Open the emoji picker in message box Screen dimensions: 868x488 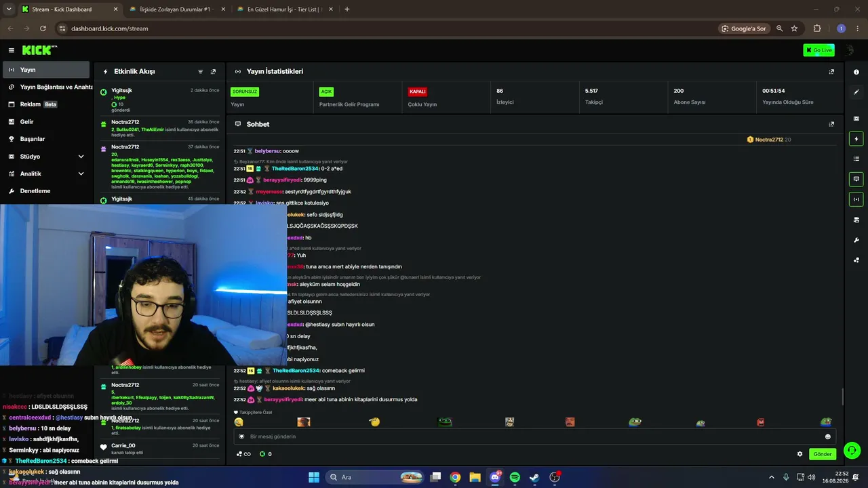(827, 436)
